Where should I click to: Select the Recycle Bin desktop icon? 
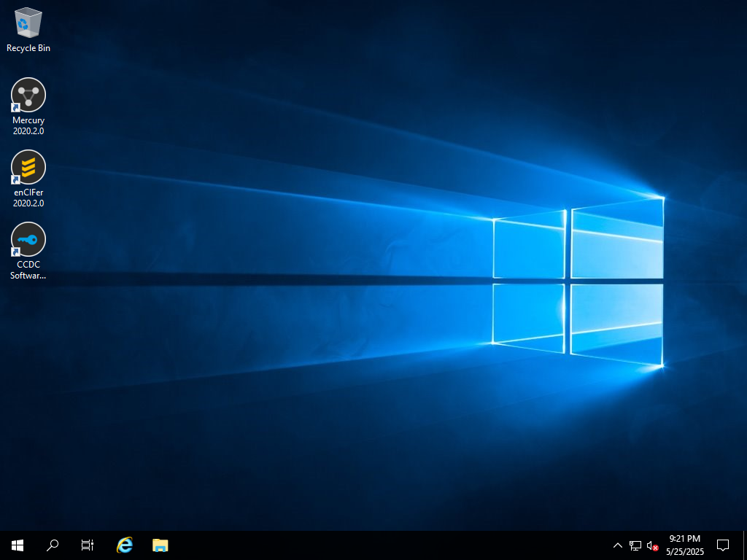click(28, 31)
